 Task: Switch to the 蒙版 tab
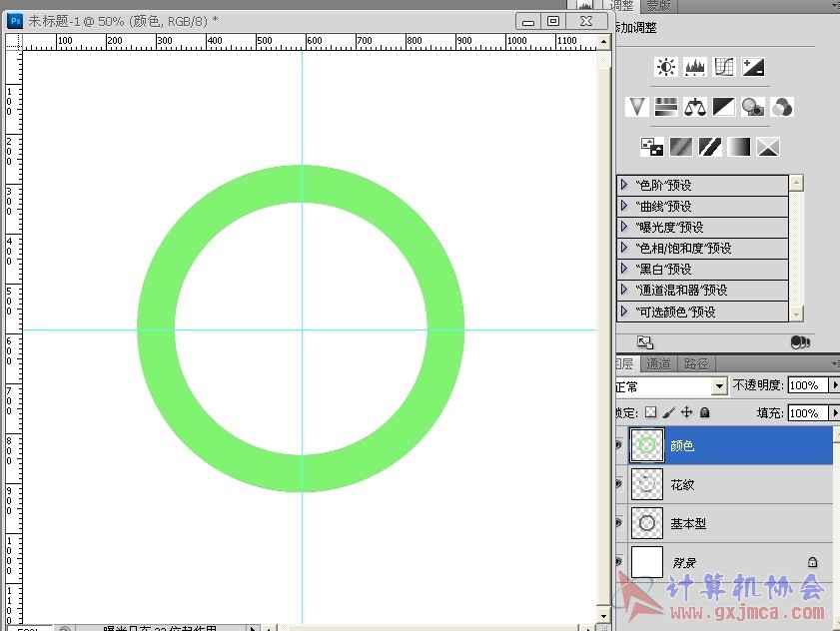(658, 6)
